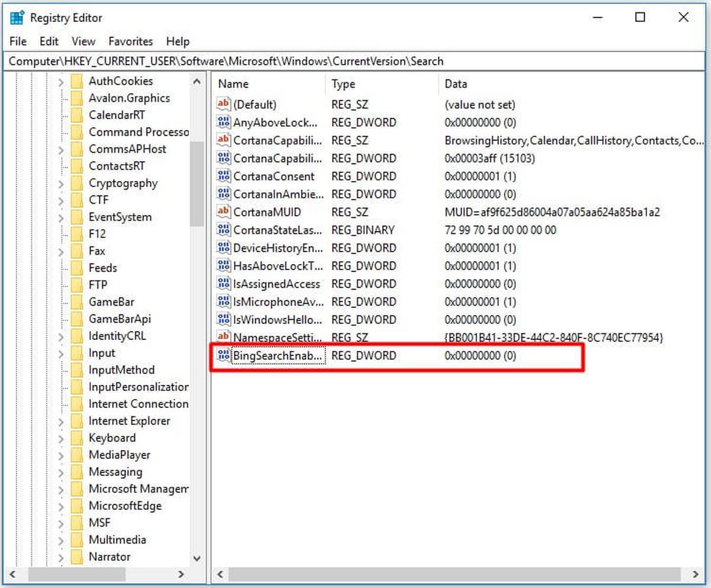
Task: Select the MSF key
Action: tap(100, 523)
